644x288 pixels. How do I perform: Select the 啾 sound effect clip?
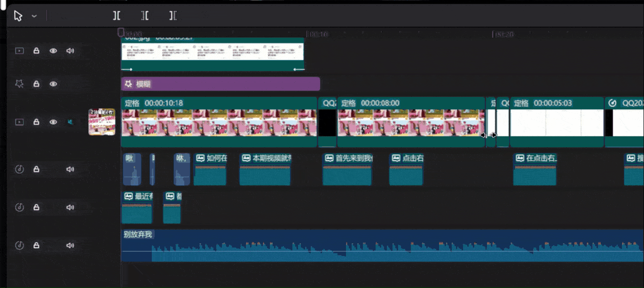tap(132, 169)
